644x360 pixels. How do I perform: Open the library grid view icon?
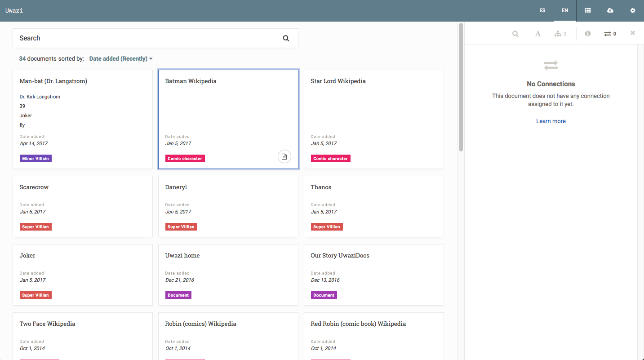pyautogui.click(x=588, y=10)
